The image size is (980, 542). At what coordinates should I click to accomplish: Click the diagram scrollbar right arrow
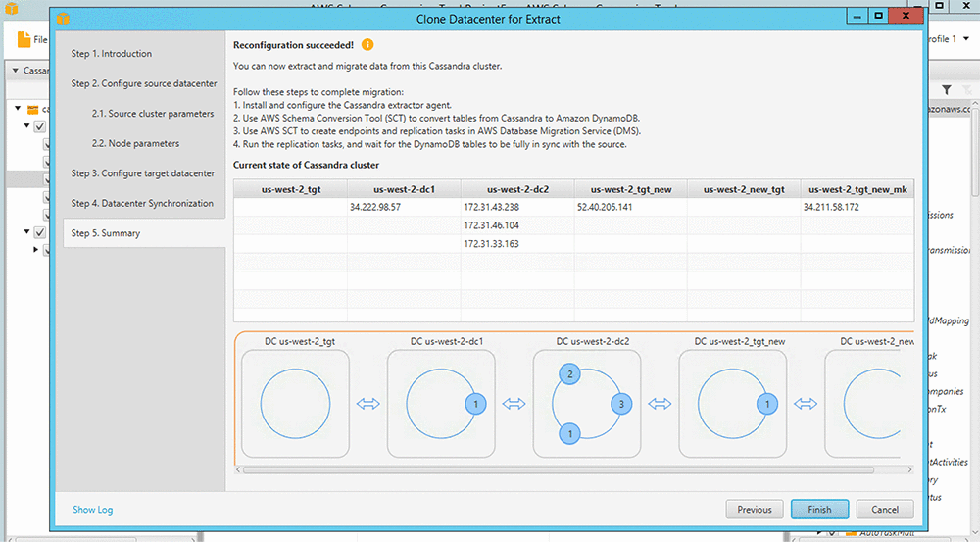pos(909,469)
